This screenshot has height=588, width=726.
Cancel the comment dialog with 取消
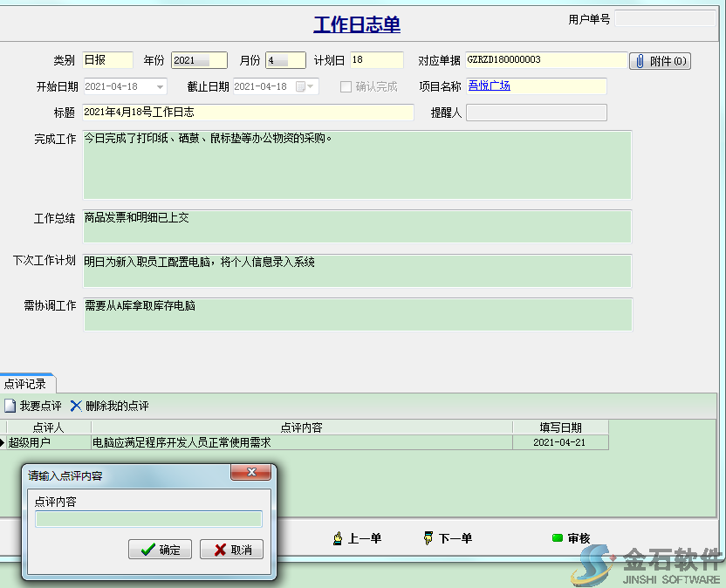(x=230, y=549)
